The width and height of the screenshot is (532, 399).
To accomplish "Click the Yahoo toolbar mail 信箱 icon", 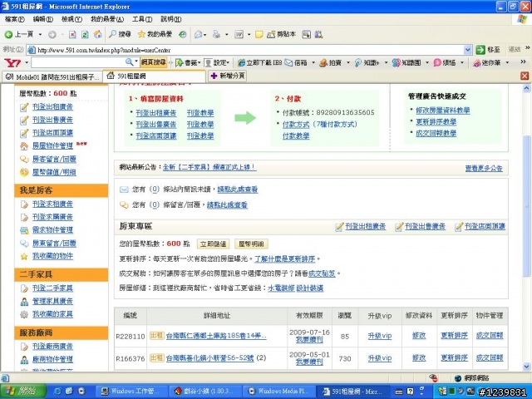I will click(288, 62).
